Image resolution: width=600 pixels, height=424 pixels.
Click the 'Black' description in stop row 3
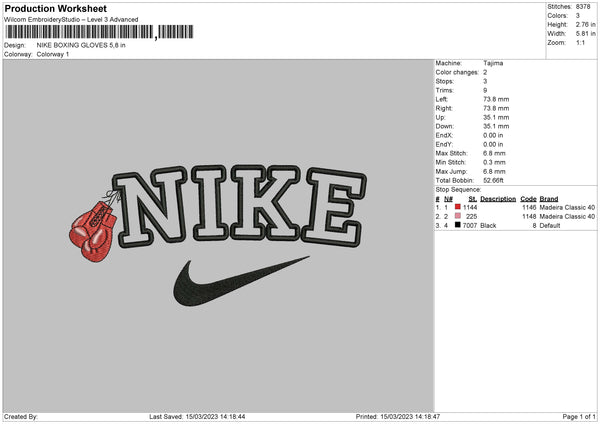pos(488,225)
